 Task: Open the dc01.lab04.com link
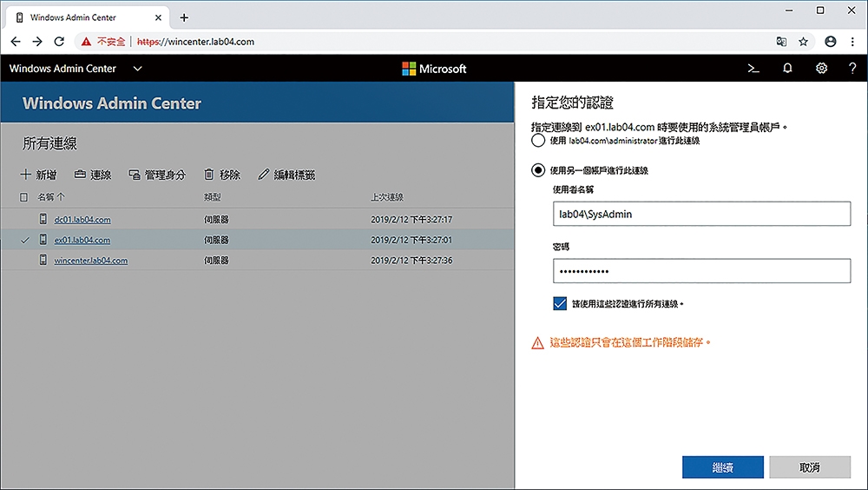(x=82, y=220)
